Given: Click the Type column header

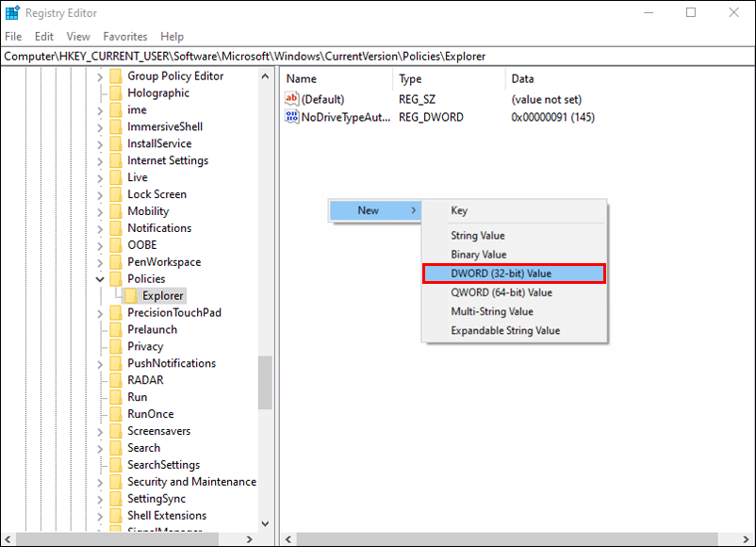Looking at the screenshot, I should point(450,78).
